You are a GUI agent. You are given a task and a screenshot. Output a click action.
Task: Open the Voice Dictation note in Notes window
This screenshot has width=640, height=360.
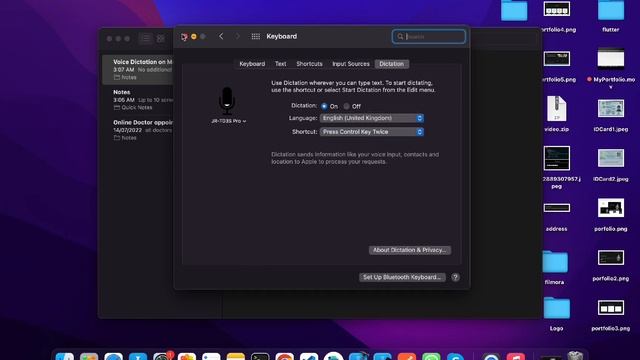[138, 69]
